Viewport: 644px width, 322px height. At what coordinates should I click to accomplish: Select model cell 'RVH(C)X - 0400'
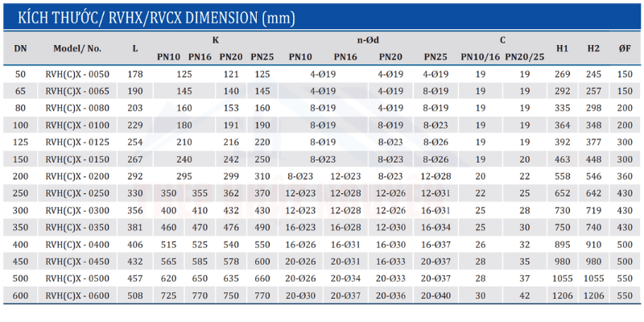pyautogui.click(x=77, y=245)
